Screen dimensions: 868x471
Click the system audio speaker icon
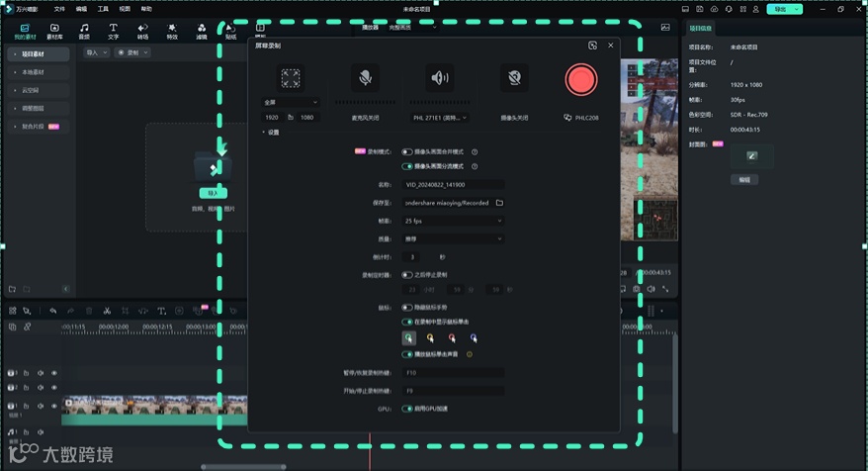[x=440, y=77]
